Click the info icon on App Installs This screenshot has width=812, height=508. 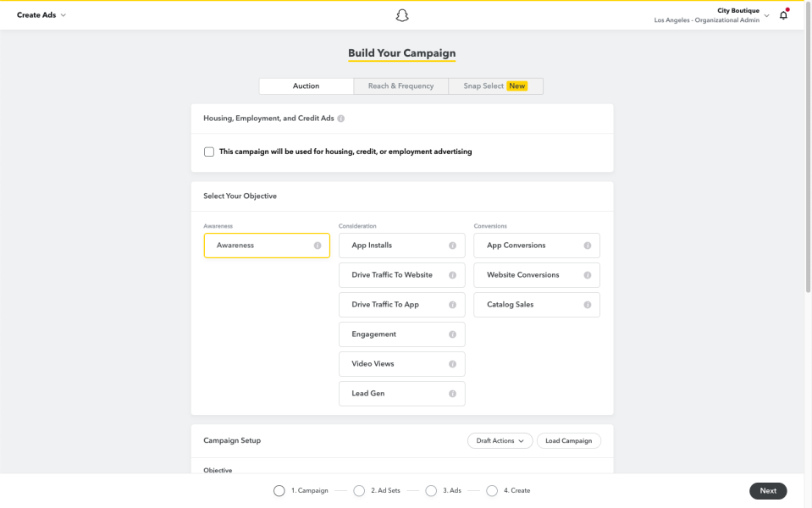[x=453, y=246]
